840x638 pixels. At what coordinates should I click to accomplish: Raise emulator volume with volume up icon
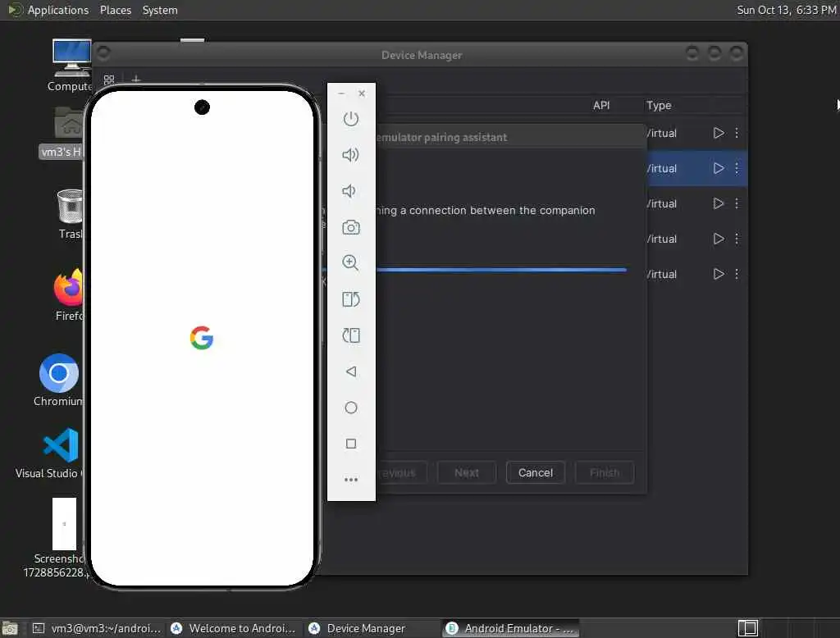pos(351,155)
